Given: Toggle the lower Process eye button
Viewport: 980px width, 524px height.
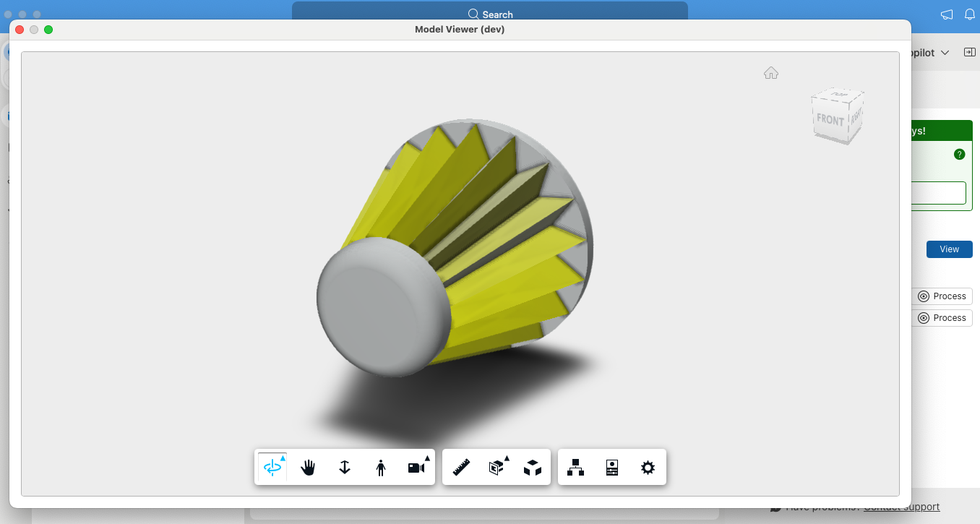Looking at the screenshot, I should pos(941,318).
